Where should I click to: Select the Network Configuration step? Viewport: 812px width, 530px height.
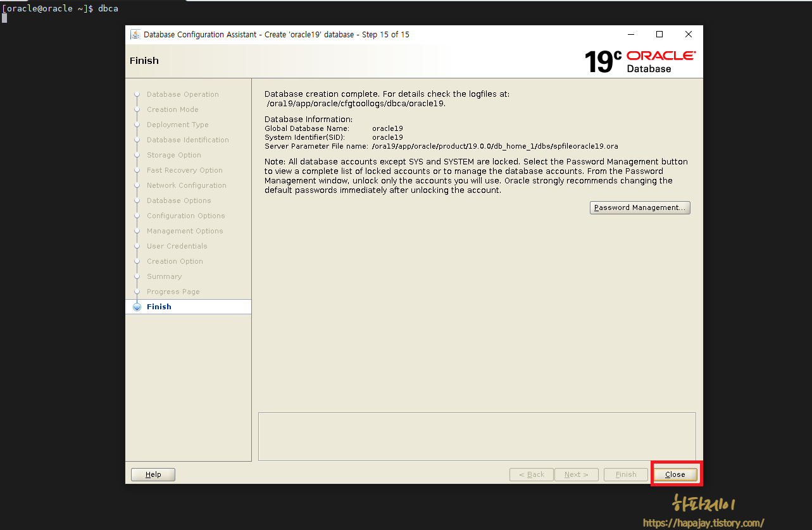point(187,185)
